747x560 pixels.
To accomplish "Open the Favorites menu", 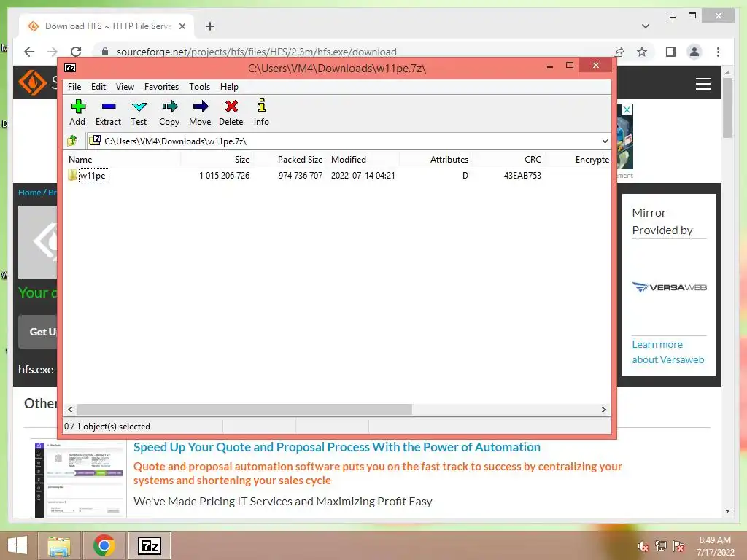I will click(x=161, y=87).
